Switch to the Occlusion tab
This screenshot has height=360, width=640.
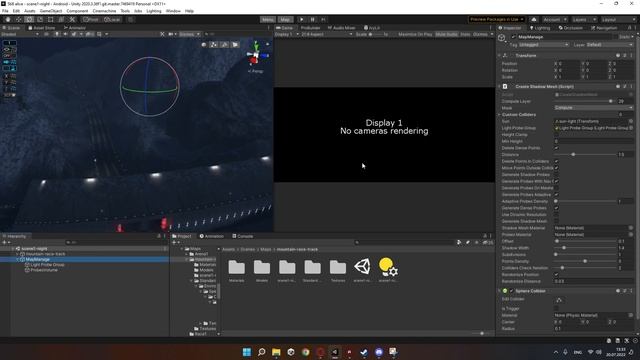point(570,28)
